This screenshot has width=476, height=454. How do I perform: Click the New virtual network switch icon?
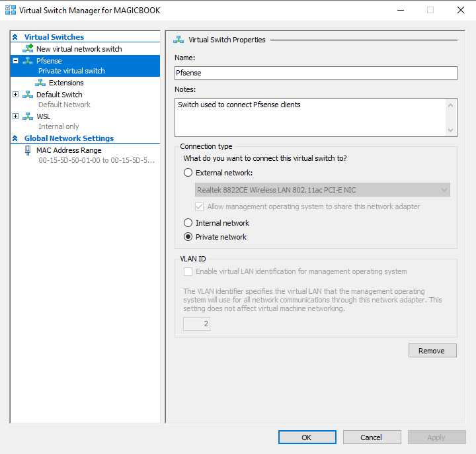[x=28, y=48]
